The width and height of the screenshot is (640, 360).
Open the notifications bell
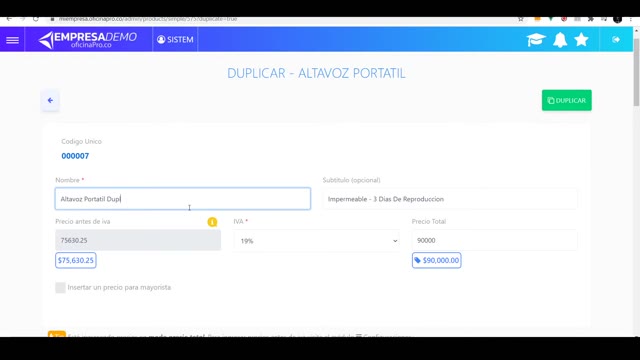point(560,40)
